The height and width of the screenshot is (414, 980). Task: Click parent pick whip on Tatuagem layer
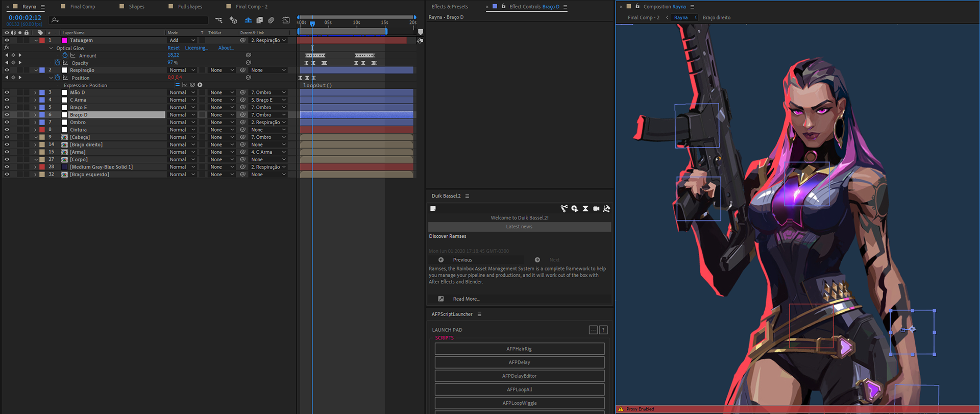(243, 40)
